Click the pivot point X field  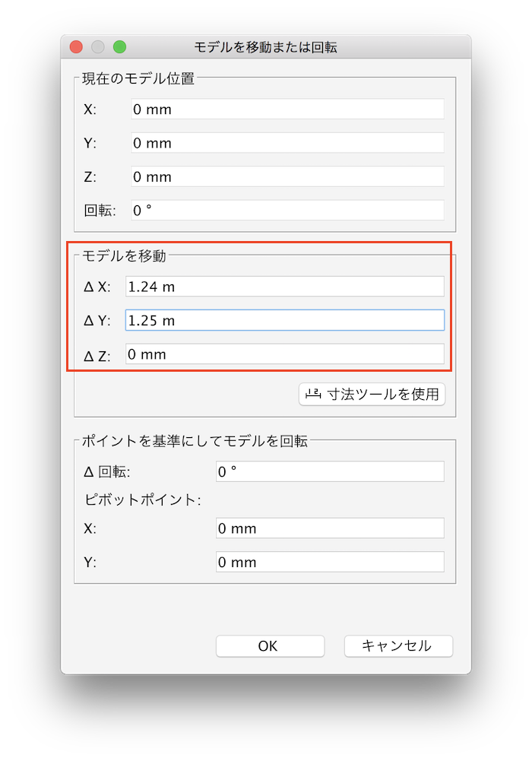330,528
